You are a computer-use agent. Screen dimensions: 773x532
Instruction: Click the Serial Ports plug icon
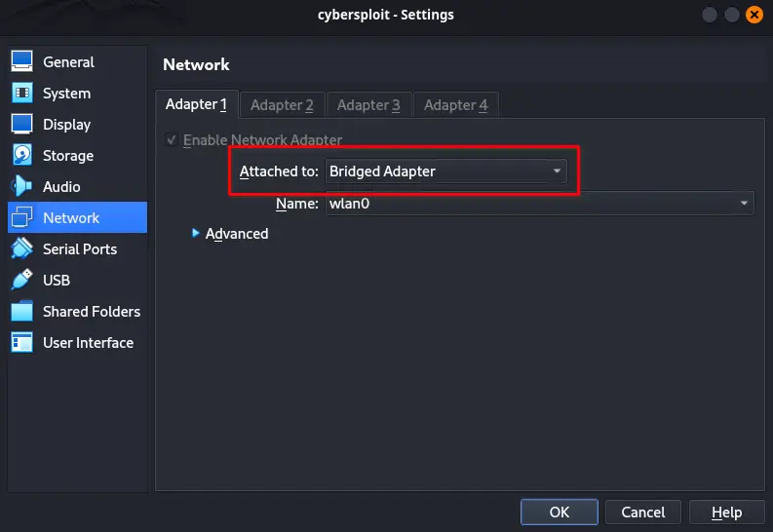(x=21, y=248)
